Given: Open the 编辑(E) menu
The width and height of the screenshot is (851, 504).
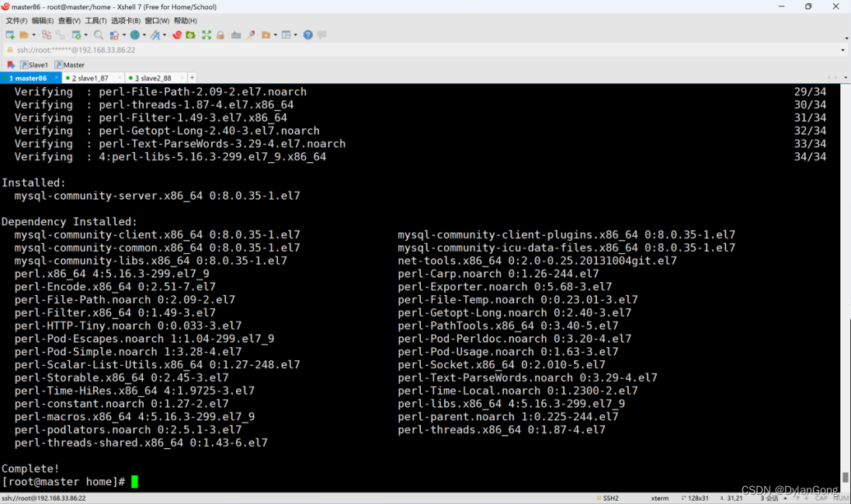Looking at the screenshot, I should (x=43, y=21).
